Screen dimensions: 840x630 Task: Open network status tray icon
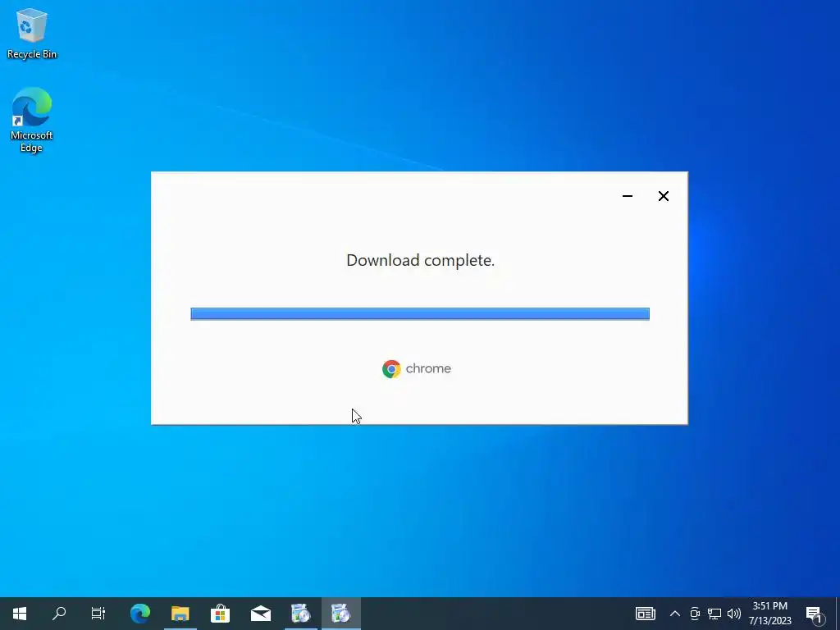click(x=714, y=614)
